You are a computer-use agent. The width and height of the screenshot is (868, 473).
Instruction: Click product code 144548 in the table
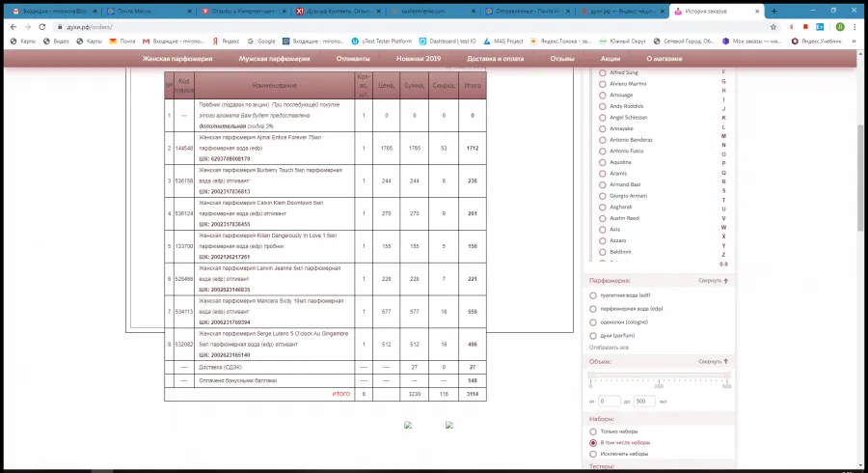click(x=184, y=149)
